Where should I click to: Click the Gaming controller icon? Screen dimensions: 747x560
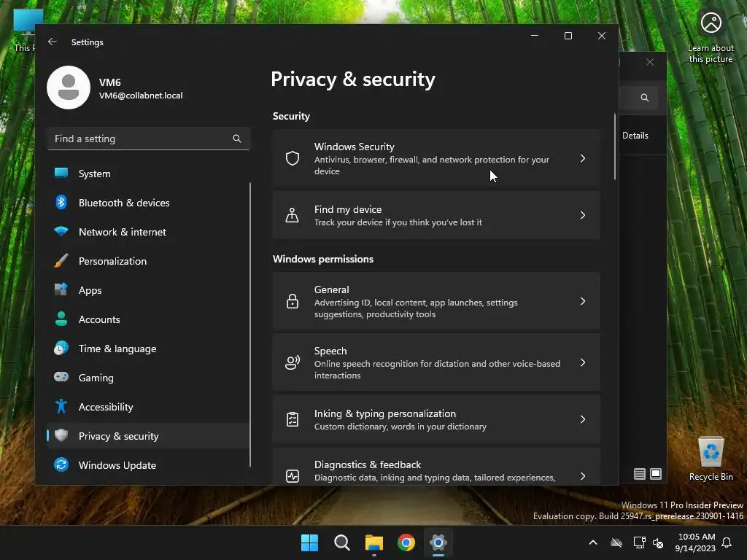tap(61, 377)
